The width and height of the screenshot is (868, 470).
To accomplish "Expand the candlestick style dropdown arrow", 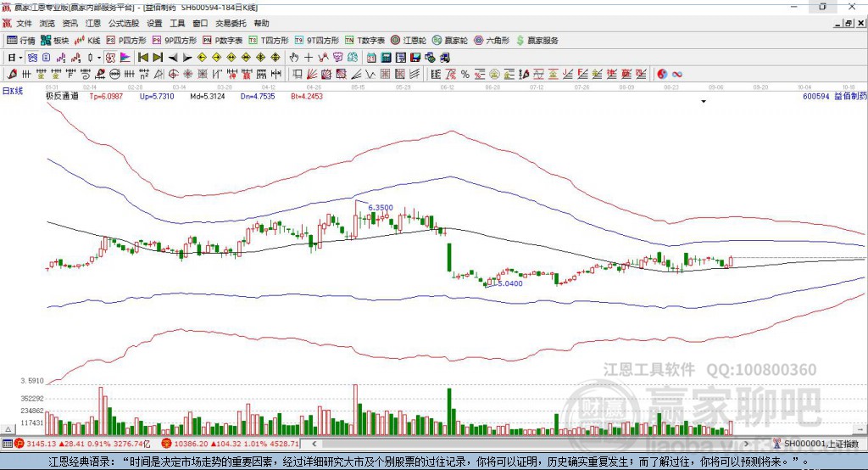I will [x=99, y=58].
